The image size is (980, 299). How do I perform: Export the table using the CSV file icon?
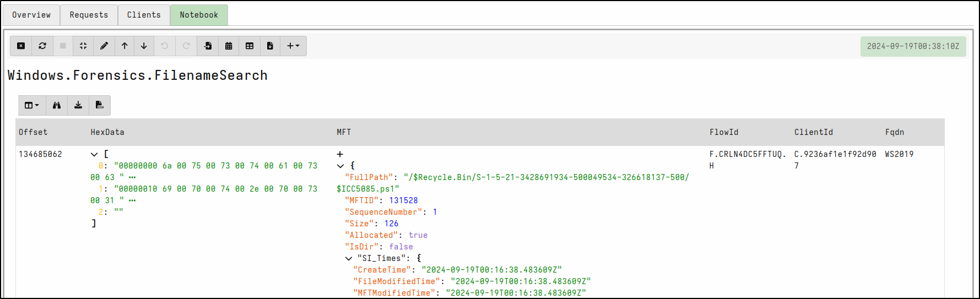point(100,105)
